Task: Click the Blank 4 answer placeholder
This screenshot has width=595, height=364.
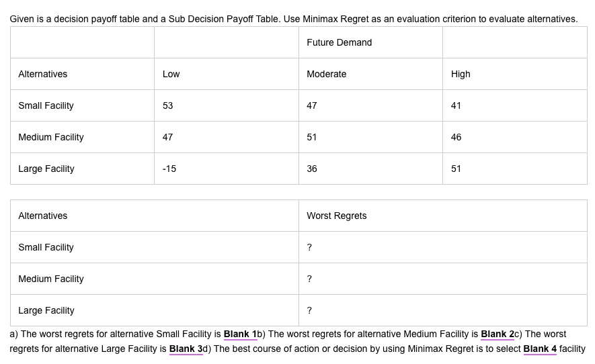Action: point(540,349)
